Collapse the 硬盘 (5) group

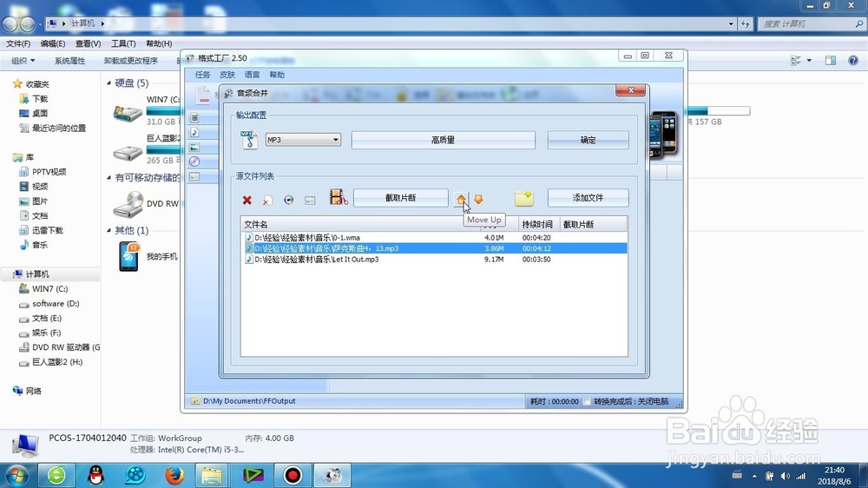109,83
